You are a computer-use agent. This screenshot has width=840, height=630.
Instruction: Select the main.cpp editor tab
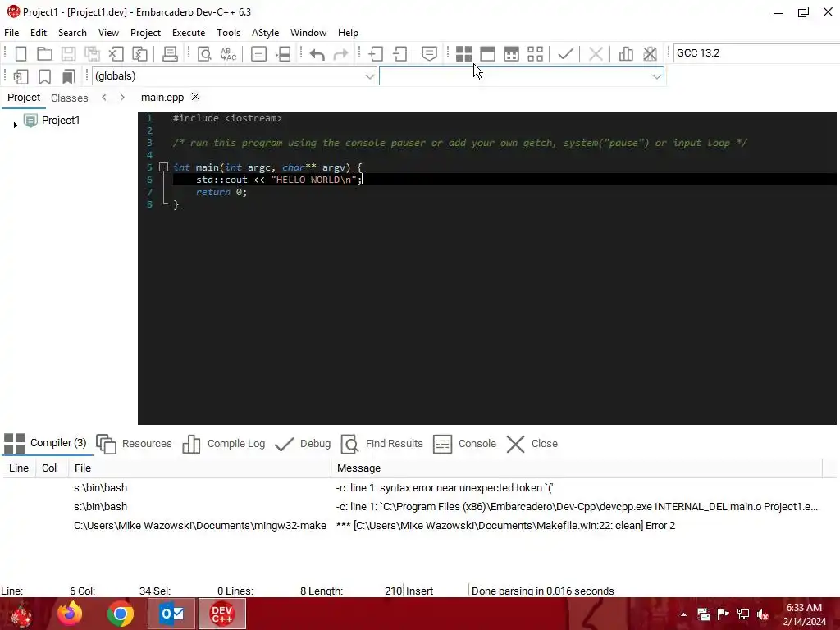(162, 98)
